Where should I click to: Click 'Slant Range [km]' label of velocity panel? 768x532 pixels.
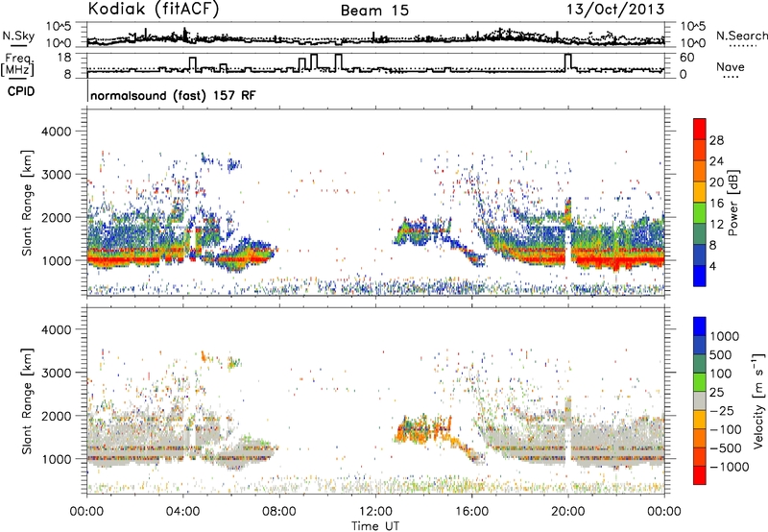pyautogui.click(x=27, y=400)
